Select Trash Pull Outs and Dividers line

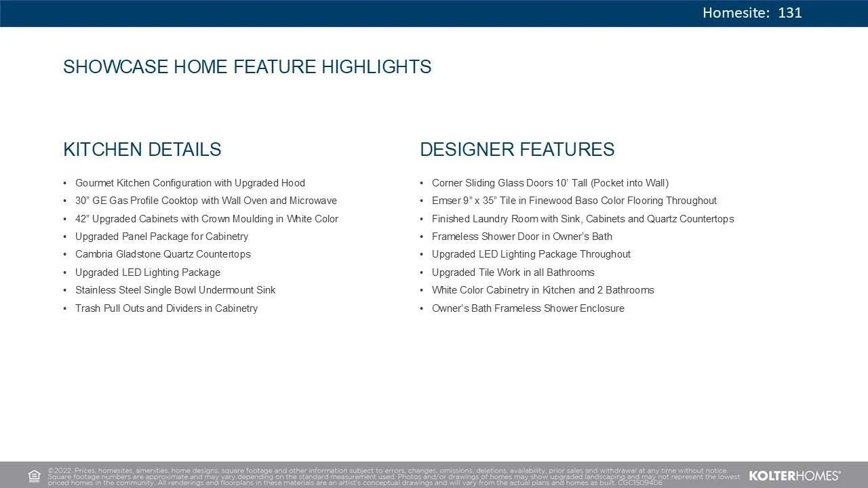(x=166, y=308)
